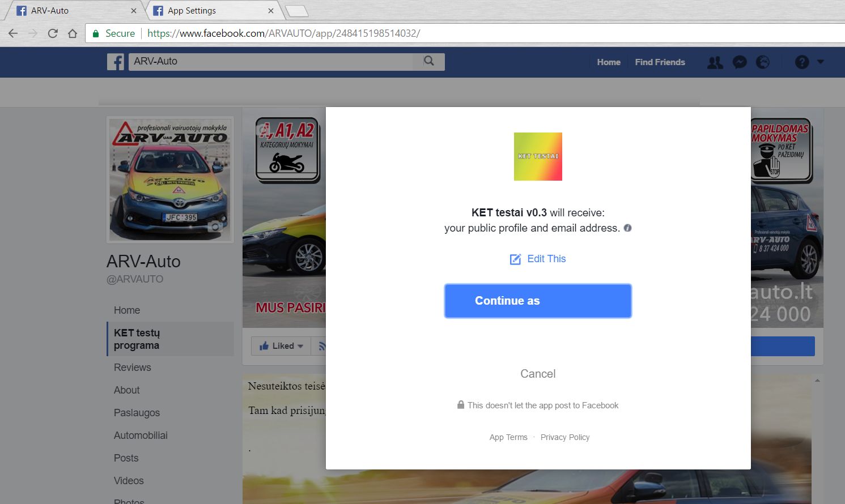Expand the account menu arrow in header
Screen dimensions: 845x504
821,62
